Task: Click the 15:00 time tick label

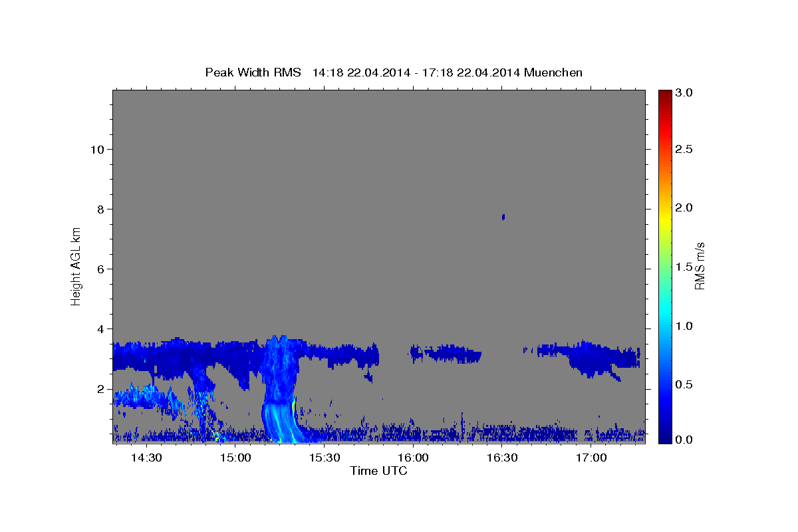Action: pos(235,458)
